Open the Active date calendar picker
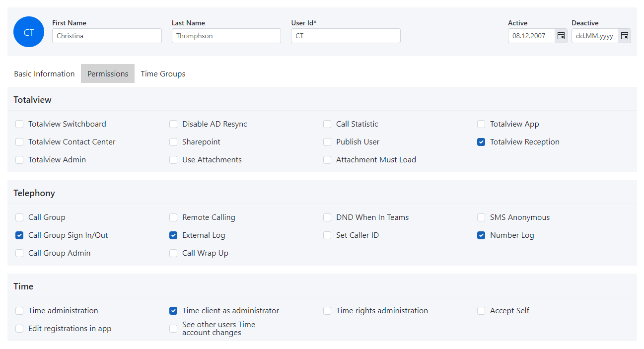 click(x=561, y=36)
